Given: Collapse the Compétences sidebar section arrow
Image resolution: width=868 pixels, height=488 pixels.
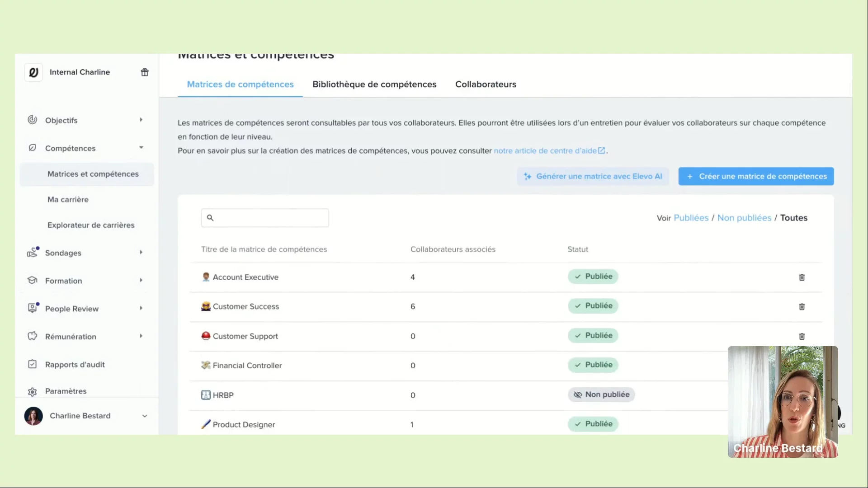Looking at the screenshot, I should pyautogui.click(x=141, y=148).
